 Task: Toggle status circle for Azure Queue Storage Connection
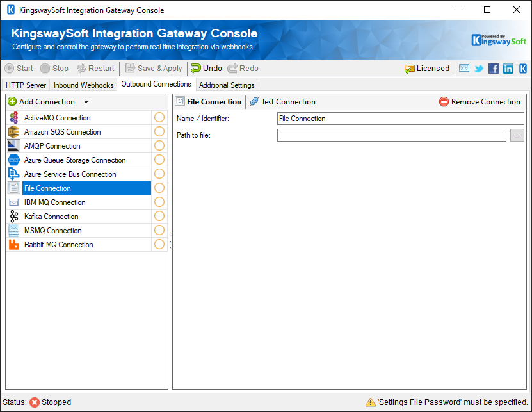(x=159, y=160)
